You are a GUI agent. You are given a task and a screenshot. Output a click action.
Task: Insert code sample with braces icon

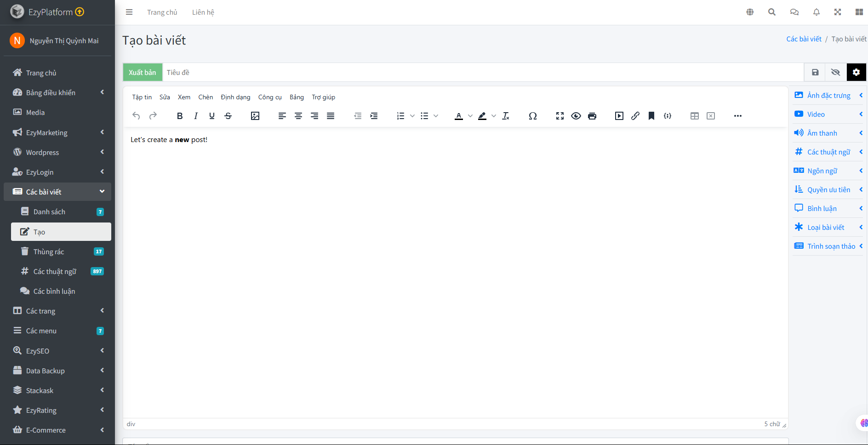[x=668, y=116]
